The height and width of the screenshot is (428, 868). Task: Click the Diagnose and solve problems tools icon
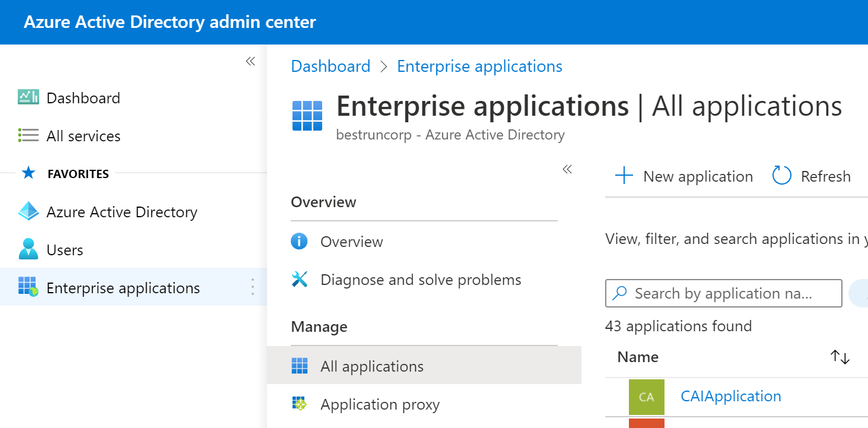[x=299, y=280]
